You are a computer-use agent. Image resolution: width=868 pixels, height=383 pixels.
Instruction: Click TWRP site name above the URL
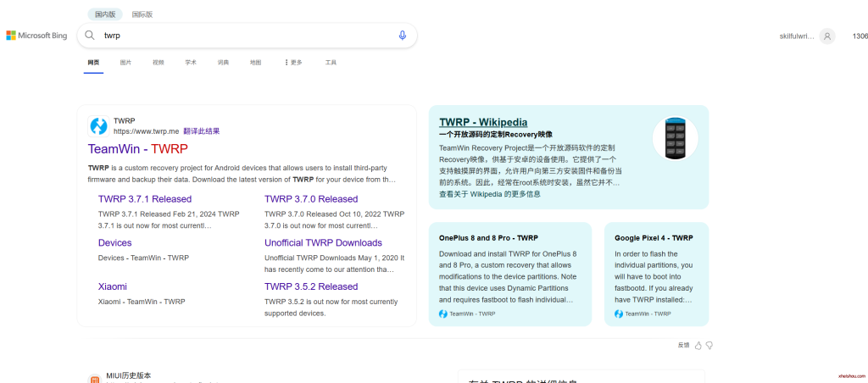point(125,120)
